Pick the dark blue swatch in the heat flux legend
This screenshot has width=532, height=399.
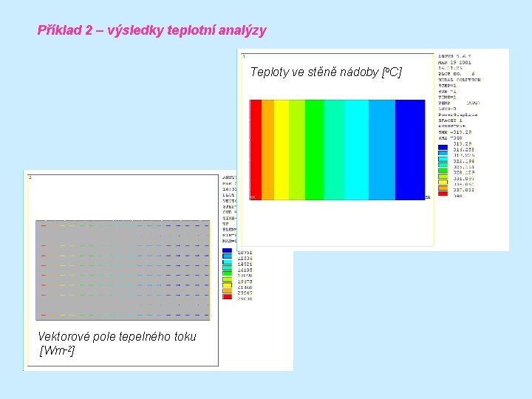pyautogui.click(x=227, y=250)
